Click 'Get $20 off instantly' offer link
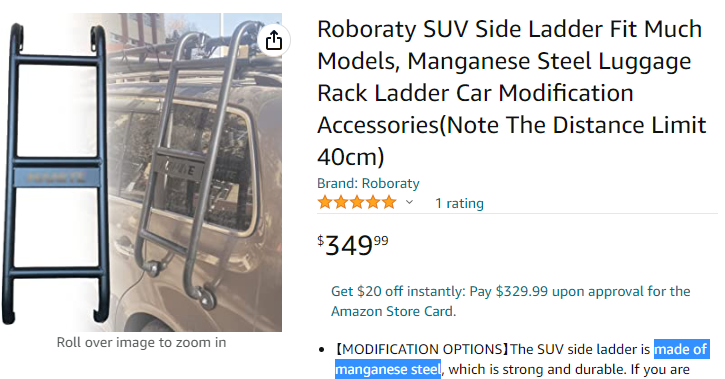The width and height of the screenshot is (725, 379). tap(398, 291)
